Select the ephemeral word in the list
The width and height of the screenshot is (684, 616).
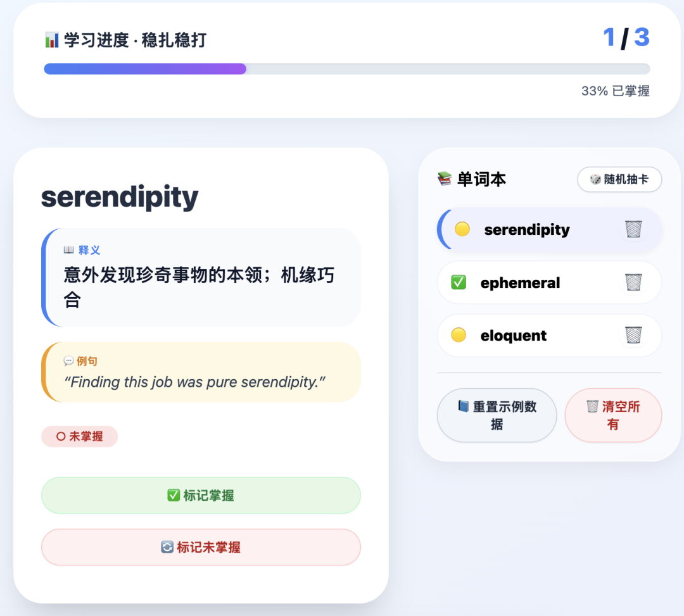520,282
